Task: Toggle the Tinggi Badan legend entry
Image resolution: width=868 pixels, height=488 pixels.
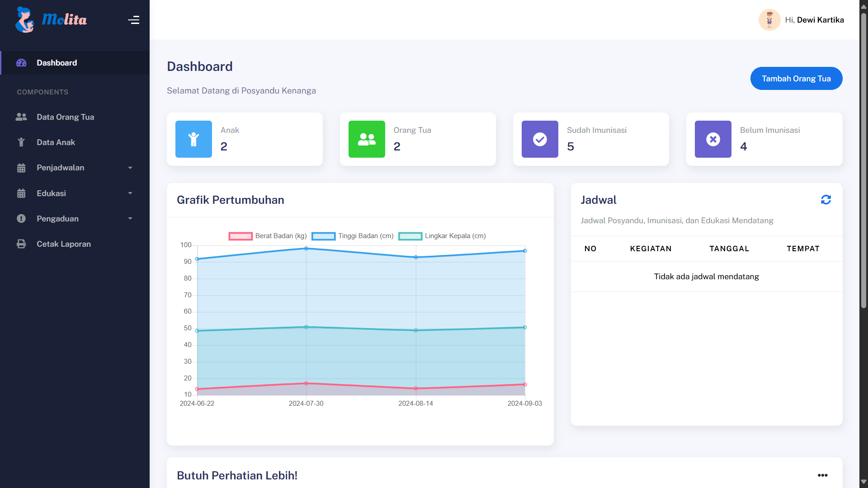Action: coord(352,236)
